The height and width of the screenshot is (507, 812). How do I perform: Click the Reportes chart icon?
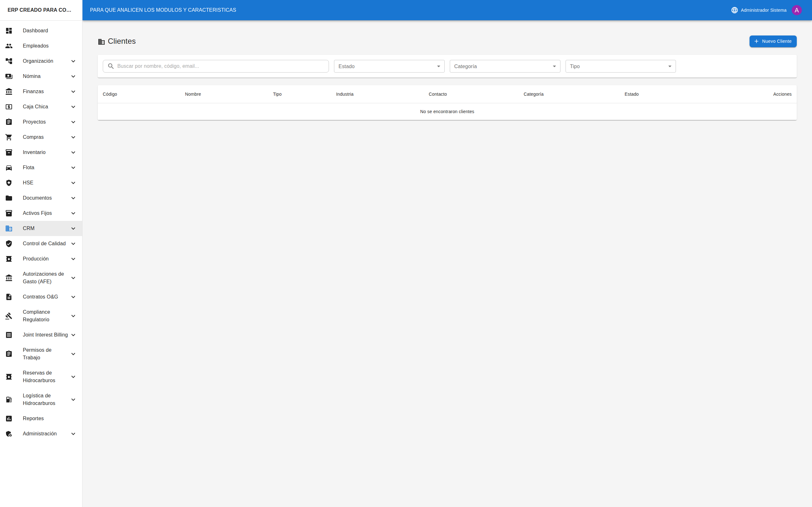pos(9,418)
